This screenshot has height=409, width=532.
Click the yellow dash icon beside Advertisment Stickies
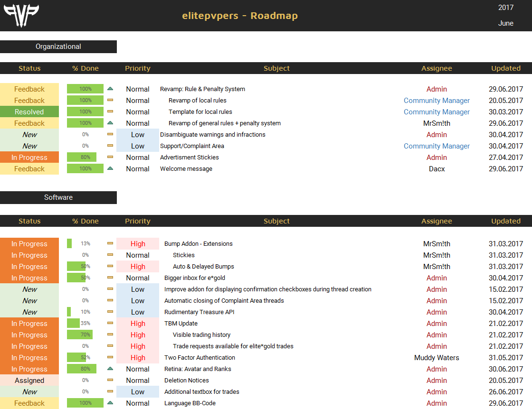coord(110,157)
